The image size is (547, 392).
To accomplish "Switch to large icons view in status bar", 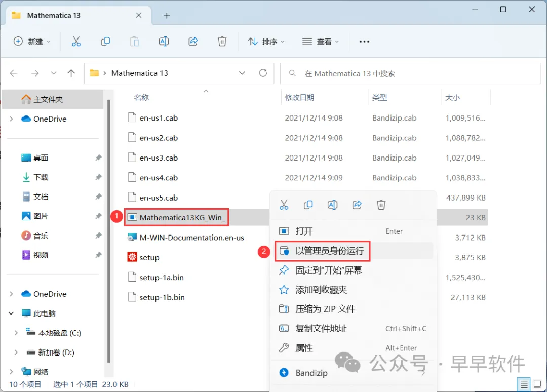I will pyautogui.click(x=537, y=384).
